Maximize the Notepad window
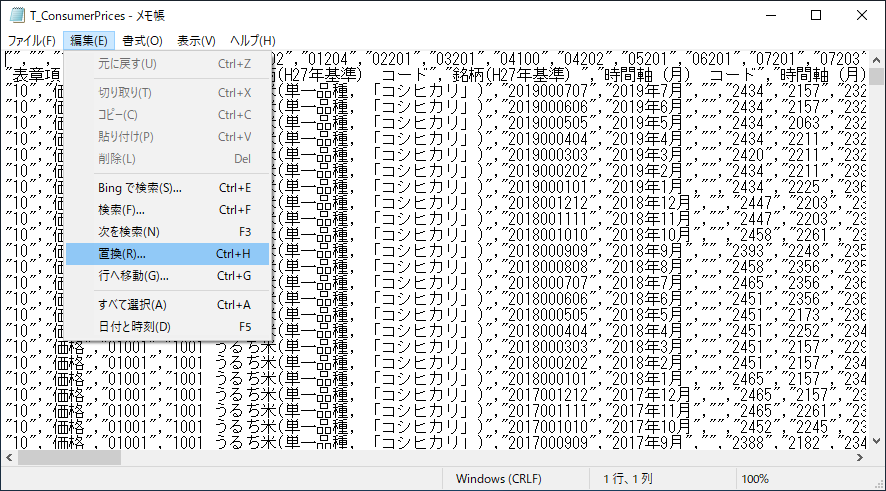886x491 pixels. pyautogui.click(x=815, y=15)
